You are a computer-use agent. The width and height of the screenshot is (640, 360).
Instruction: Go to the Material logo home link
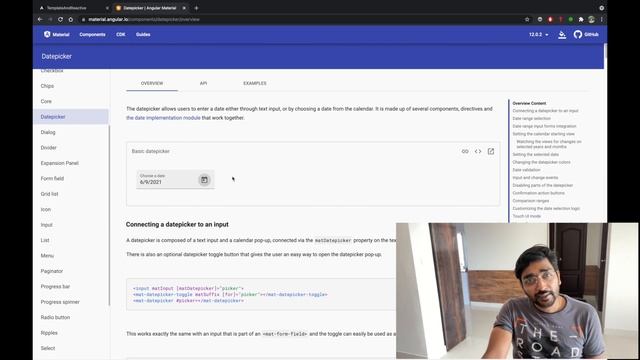pos(56,35)
